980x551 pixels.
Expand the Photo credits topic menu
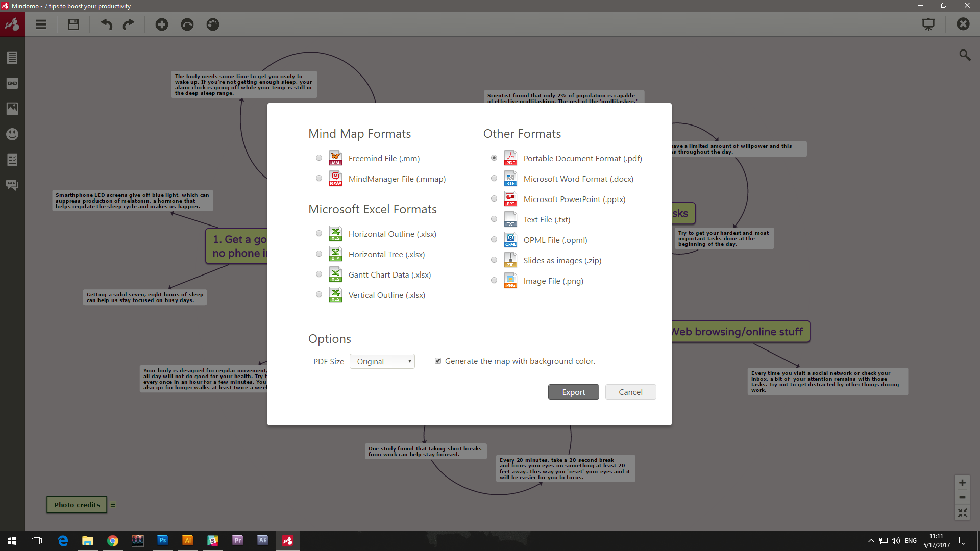113,505
